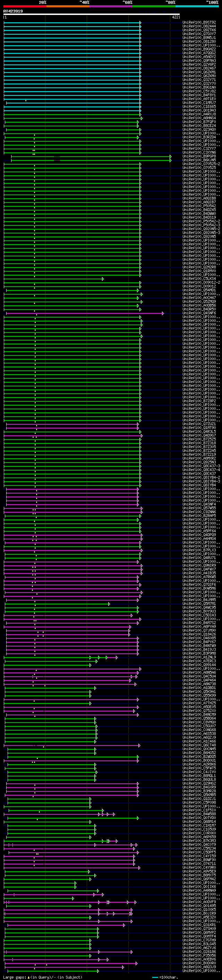Viewport: 222px width, 980px height.
Task: Open hit UniRef100_O81280
Action: [x=199, y=41]
